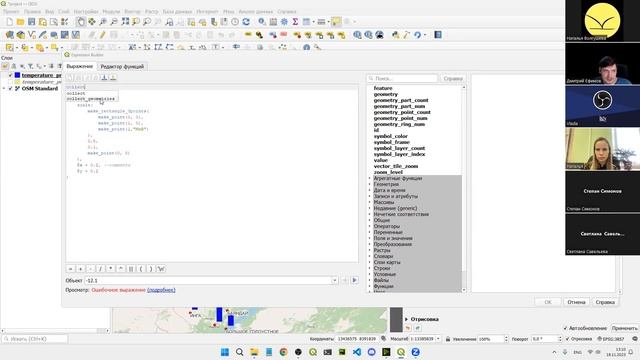Expand the Геометрия function group
The image size is (640, 360).
(x=370, y=184)
